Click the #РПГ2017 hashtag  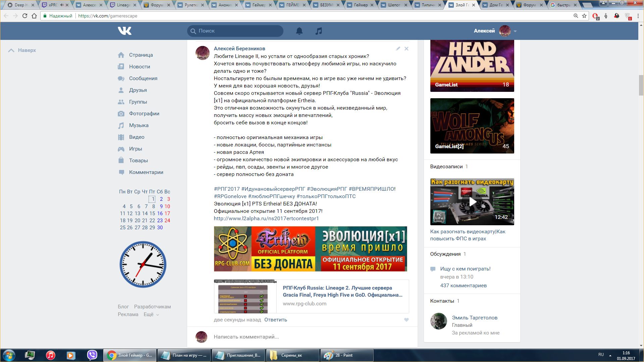tap(227, 189)
